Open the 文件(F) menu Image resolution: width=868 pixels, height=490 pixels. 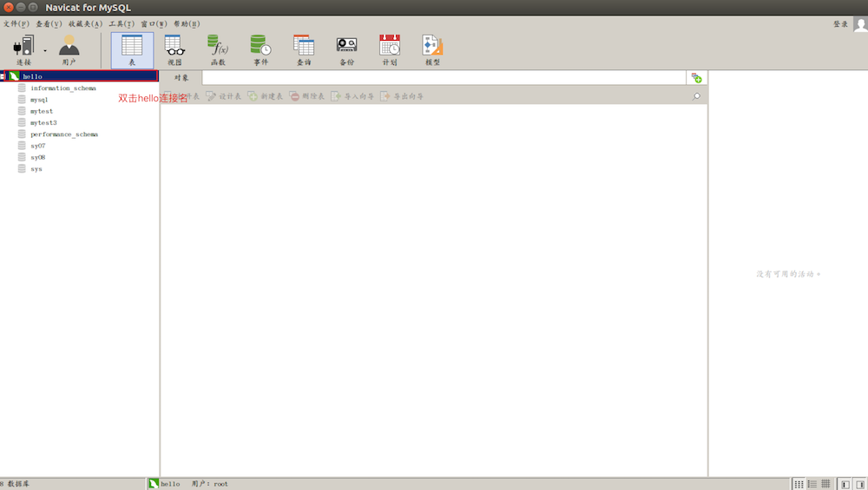(x=16, y=23)
